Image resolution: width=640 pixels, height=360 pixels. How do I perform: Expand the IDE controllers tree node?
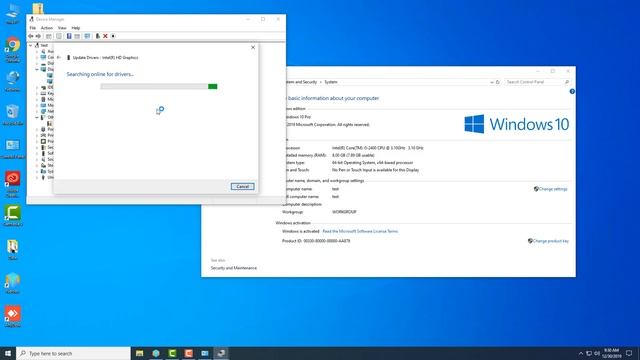pyautogui.click(x=37, y=87)
